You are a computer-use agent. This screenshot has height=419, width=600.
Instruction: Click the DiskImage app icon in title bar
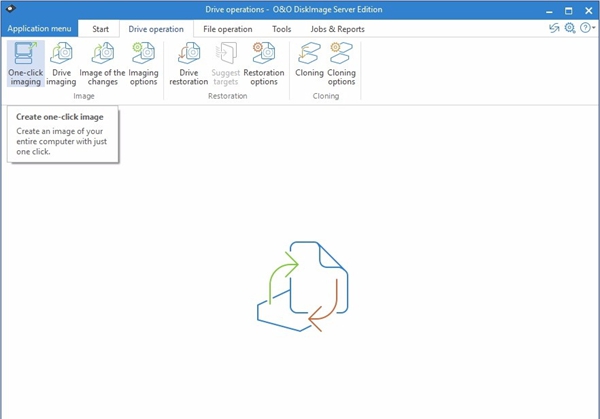coord(11,8)
